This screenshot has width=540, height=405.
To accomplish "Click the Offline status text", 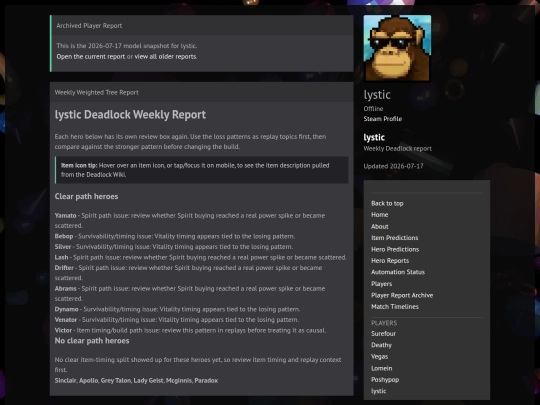I will point(373,108).
